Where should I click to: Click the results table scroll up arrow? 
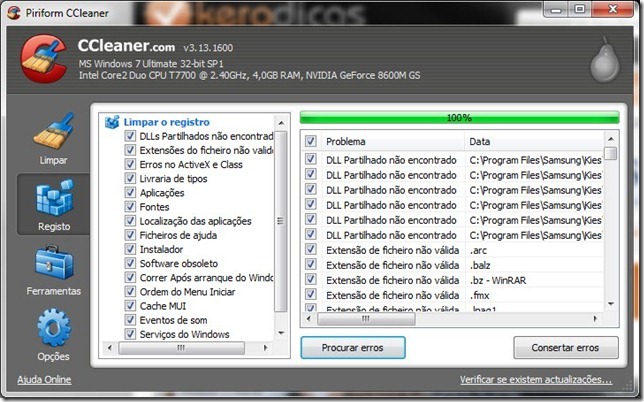click(x=611, y=139)
